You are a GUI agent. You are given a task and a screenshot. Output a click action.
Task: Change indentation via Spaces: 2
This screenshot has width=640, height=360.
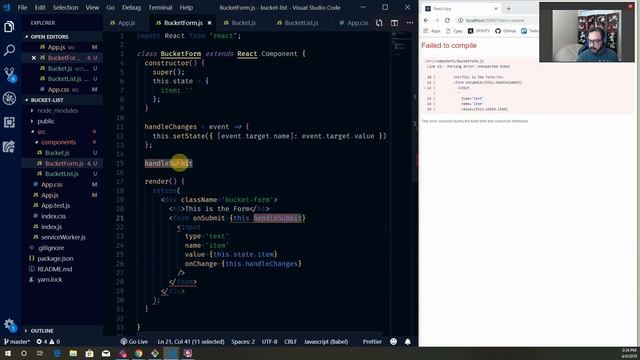point(243,342)
